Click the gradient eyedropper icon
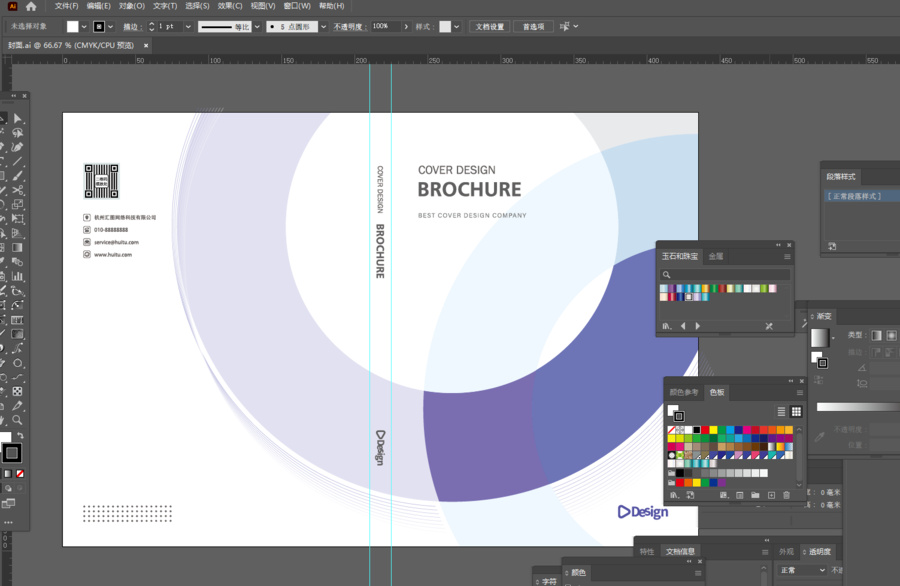 820,437
